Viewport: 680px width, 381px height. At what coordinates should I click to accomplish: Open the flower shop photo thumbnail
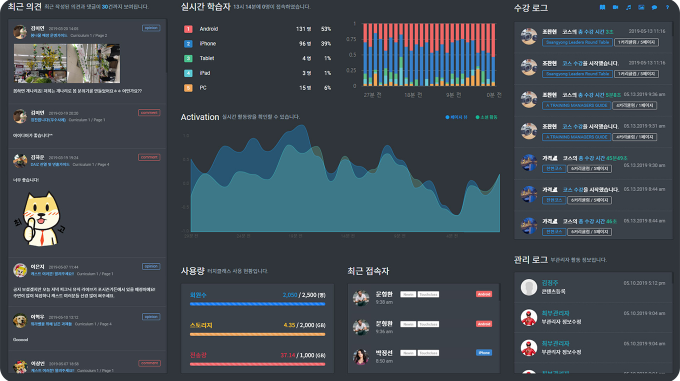tap(40, 63)
